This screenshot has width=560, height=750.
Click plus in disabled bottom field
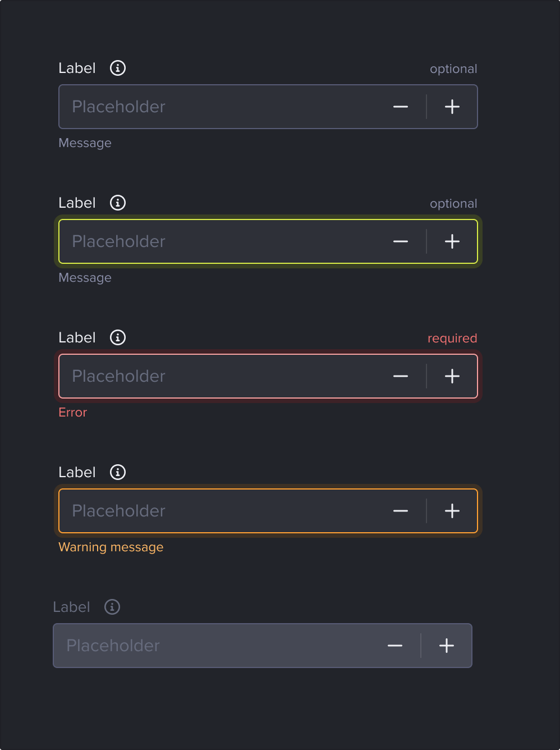tap(447, 646)
